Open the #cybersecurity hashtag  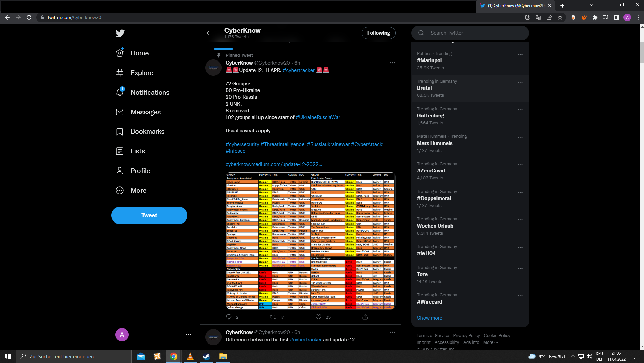click(x=242, y=144)
